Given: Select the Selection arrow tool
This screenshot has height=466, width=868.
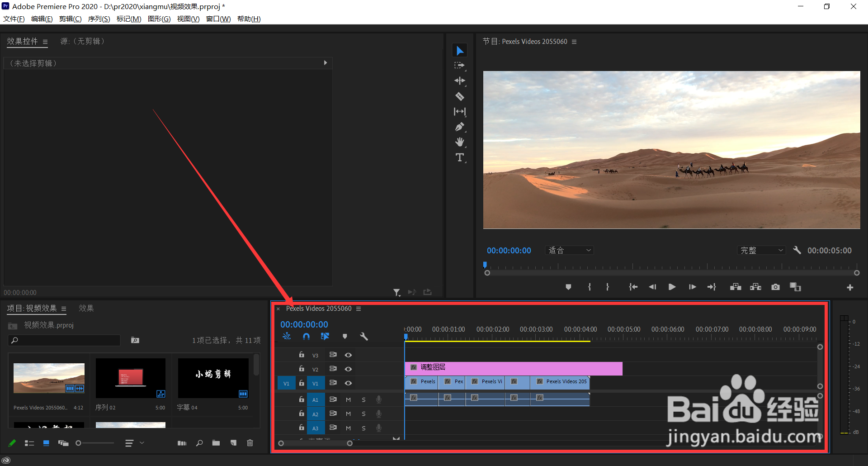Looking at the screenshot, I should [460, 50].
